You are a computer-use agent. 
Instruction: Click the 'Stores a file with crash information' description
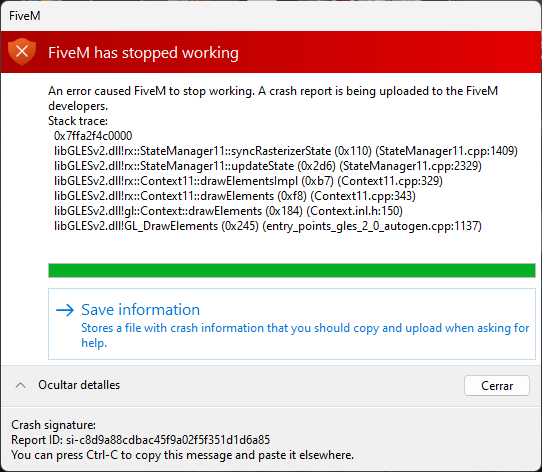pos(305,335)
